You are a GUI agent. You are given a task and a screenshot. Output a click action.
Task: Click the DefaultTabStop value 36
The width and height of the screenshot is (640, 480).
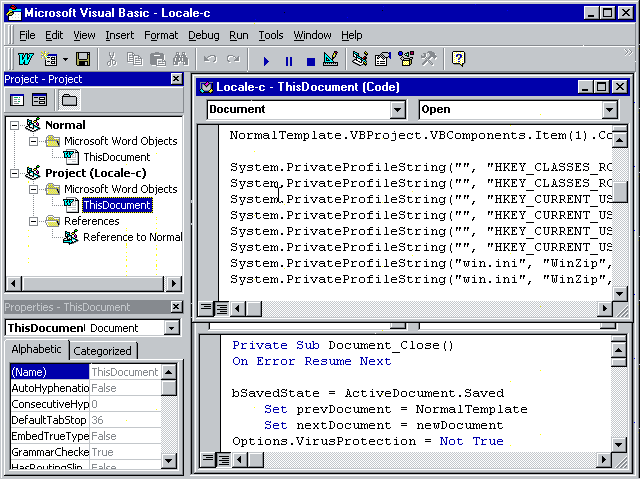(125, 420)
